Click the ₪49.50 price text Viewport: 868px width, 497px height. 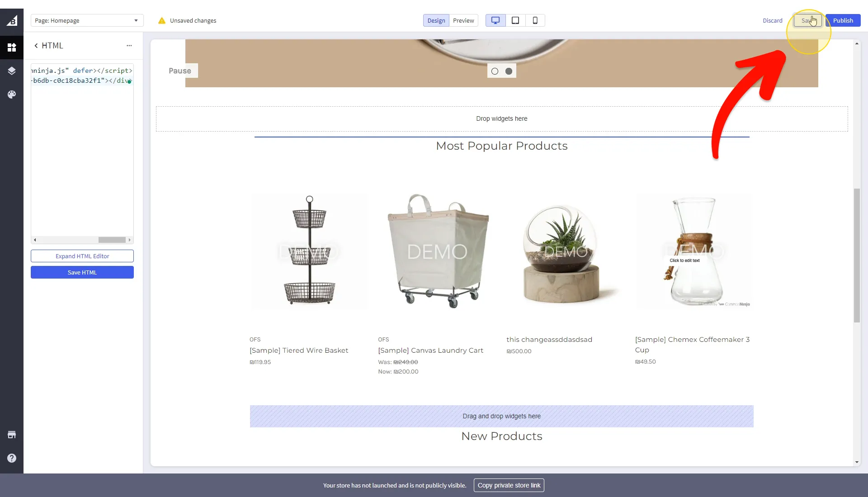tap(645, 362)
